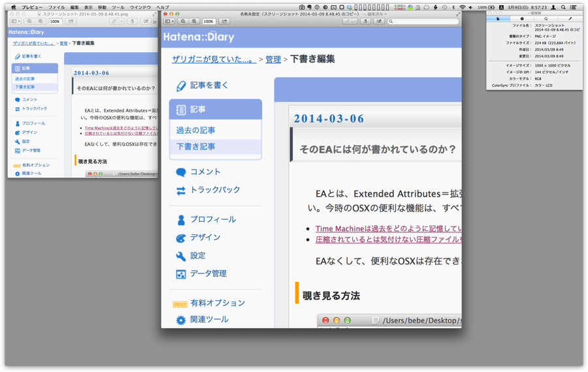Open sidebar view menu in front Preview window
Screen dimensions: 588x372
[x=169, y=22]
